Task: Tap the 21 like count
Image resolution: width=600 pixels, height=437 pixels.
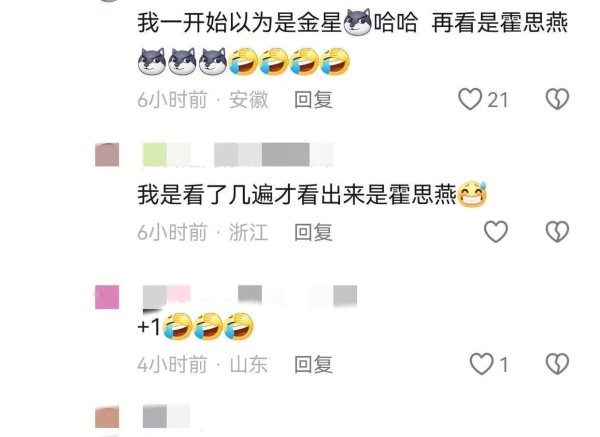Action: tap(497, 100)
